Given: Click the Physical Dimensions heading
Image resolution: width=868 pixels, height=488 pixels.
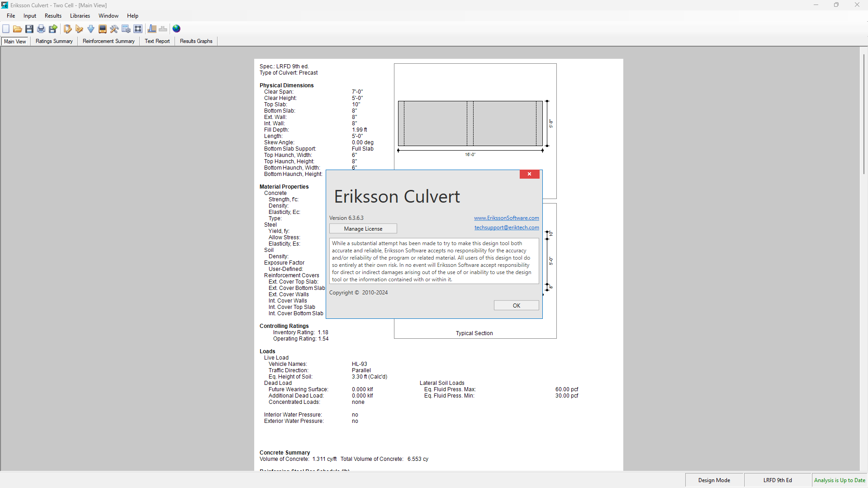Looking at the screenshot, I should (286, 85).
